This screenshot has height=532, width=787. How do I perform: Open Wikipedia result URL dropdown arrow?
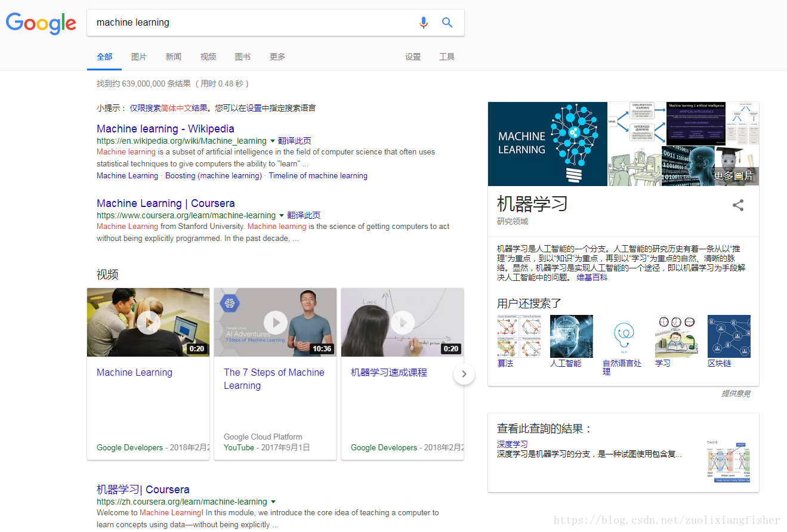(273, 141)
